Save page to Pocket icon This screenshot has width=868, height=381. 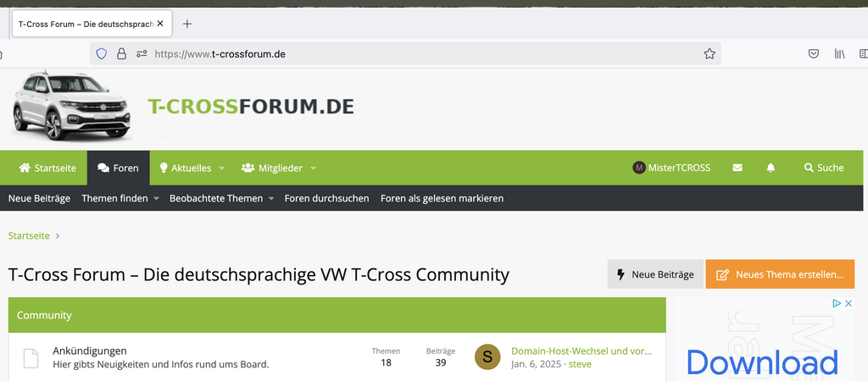[813, 53]
